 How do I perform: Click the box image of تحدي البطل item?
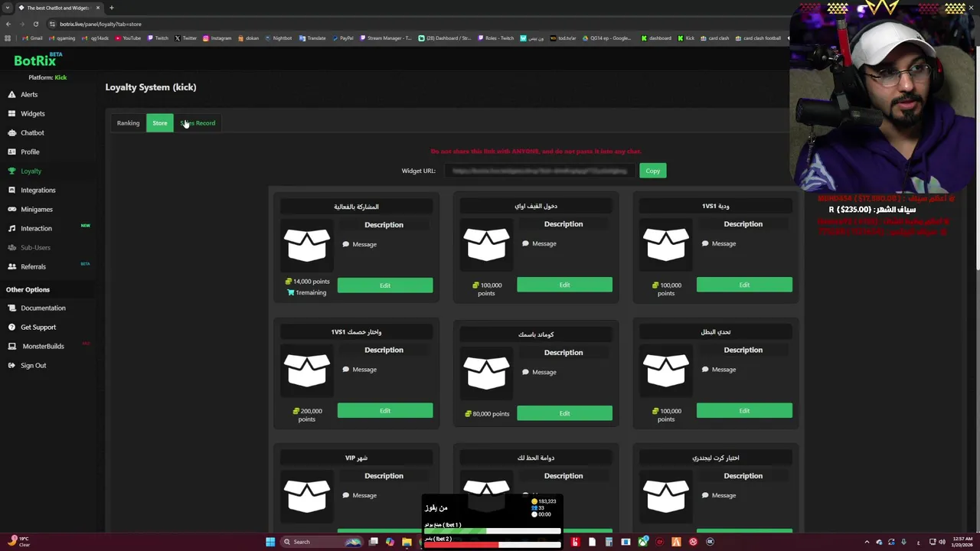coord(666,370)
